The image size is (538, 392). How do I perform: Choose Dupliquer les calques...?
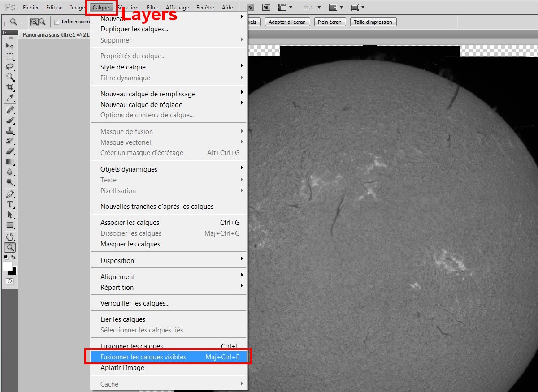pos(169,29)
